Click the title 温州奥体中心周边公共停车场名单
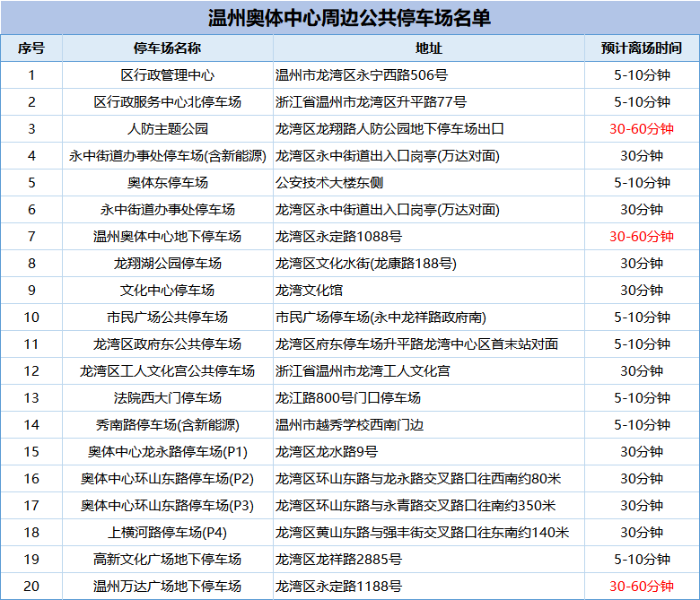Screen dimensions: 700x600 349,18
